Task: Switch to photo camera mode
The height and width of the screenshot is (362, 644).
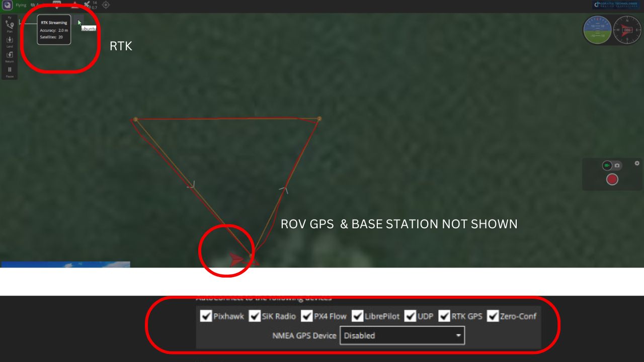Action: (617, 165)
